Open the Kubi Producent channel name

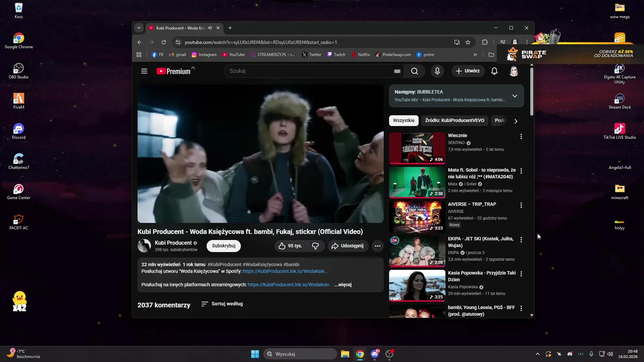coord(173,243)
